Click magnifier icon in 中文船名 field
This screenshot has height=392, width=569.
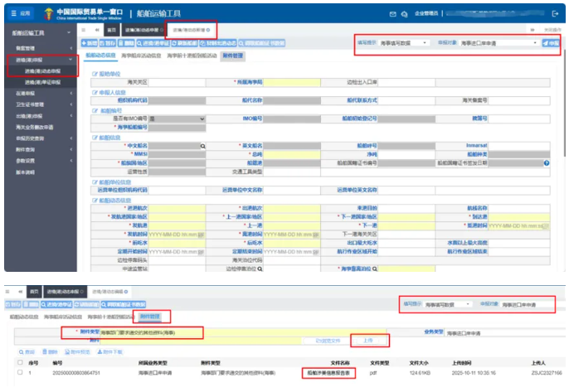pyautogui.click(x=202, y=145)
